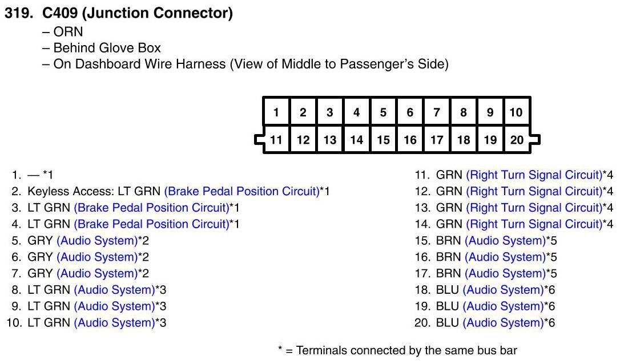Click cell 1 in the connector diagram
Image resolution: width=620 pixels, height=364 pixels.
click(276, 112)
